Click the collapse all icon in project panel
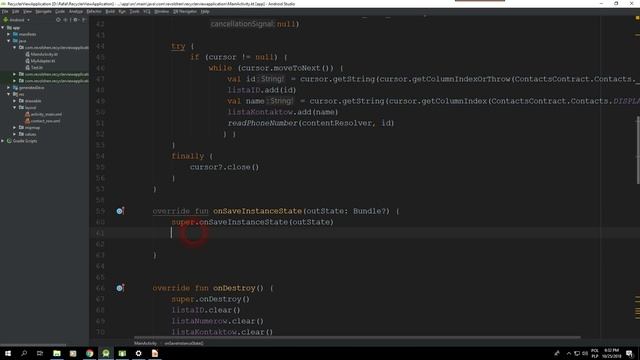Screen dimensions: 640x360 click(66, 20)
